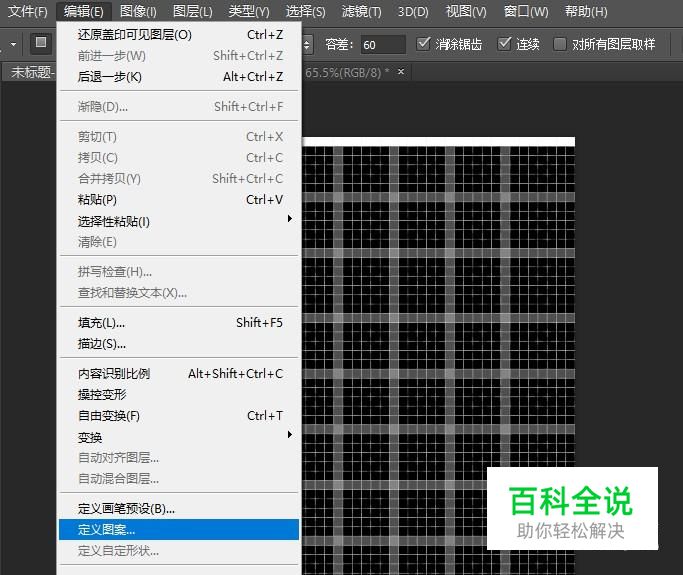This screenshot has height=575, width=683.
Task: Choose 描边(S)... menu entry
Action: tap(179, 344)
